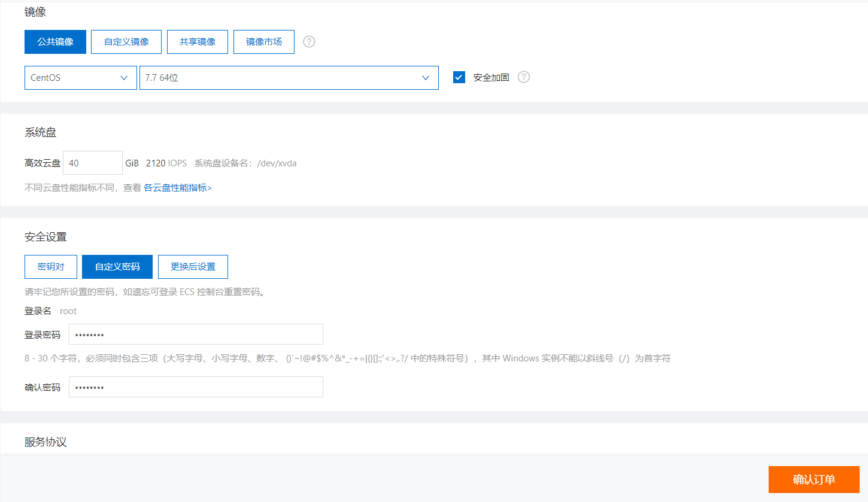Click the 40 GiB disk size field
The height and width of the screenshot is (502, 868).
tap(92, 162)
